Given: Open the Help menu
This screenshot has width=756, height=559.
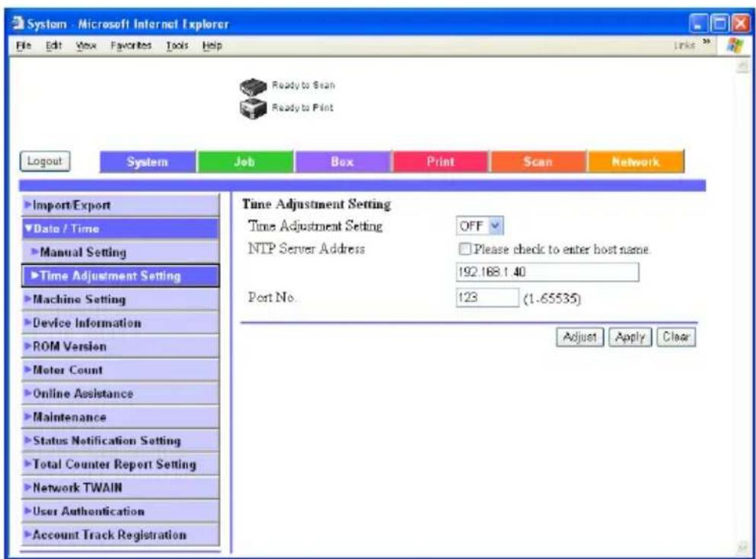Looking at the screenshot, I should point(212,46).
